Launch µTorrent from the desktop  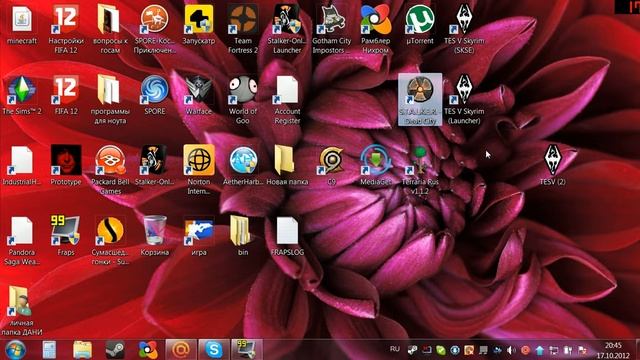pos(420,25)
